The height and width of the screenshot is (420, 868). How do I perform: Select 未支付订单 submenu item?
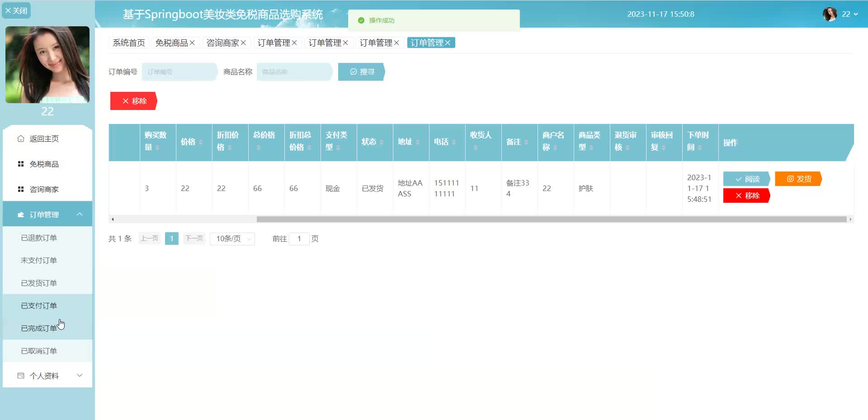pyautogui.click(x=47, y=260)
